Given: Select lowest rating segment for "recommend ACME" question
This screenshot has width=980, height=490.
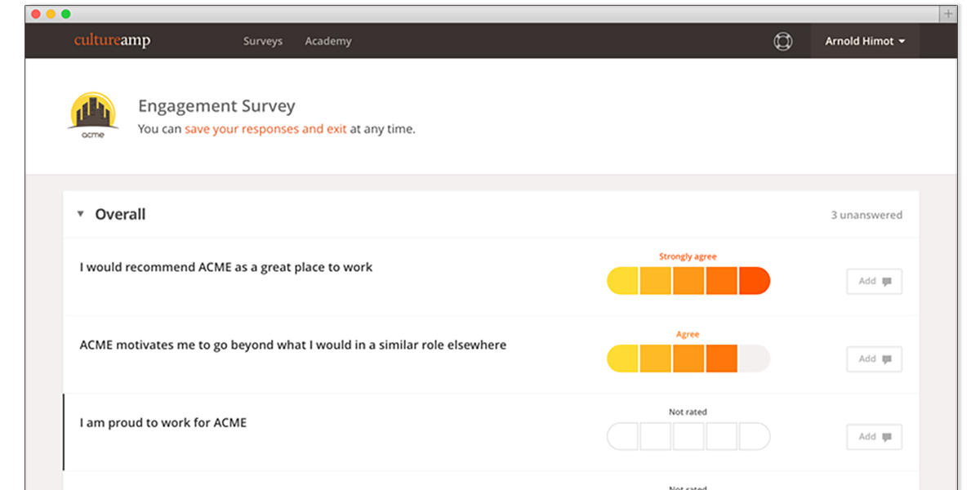Looking at the screenshot, I should 622,281.
